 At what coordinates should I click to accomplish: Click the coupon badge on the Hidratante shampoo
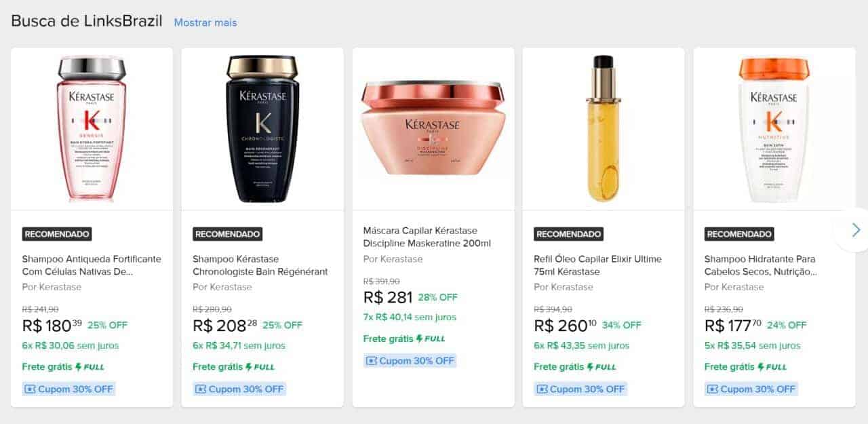click(x=751, y=389)
